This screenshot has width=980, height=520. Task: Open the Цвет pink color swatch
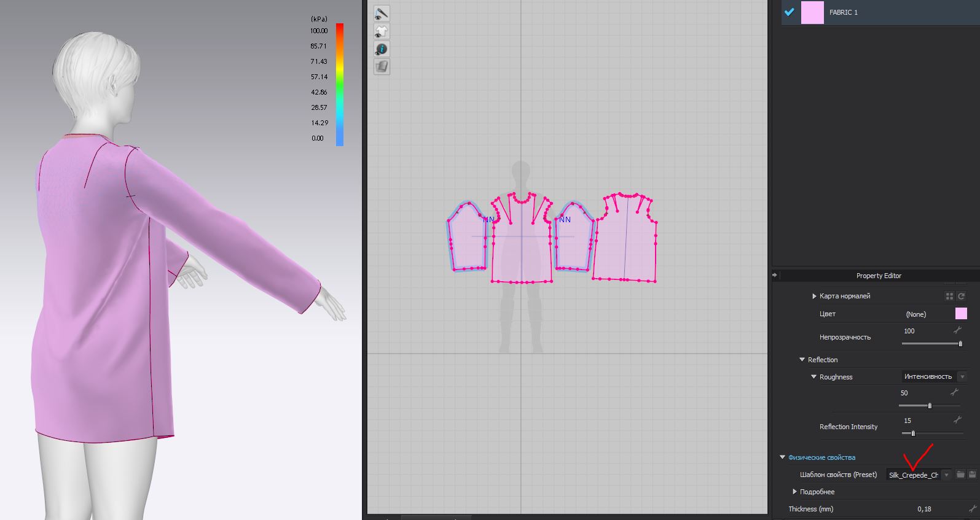tap(961, 314)
